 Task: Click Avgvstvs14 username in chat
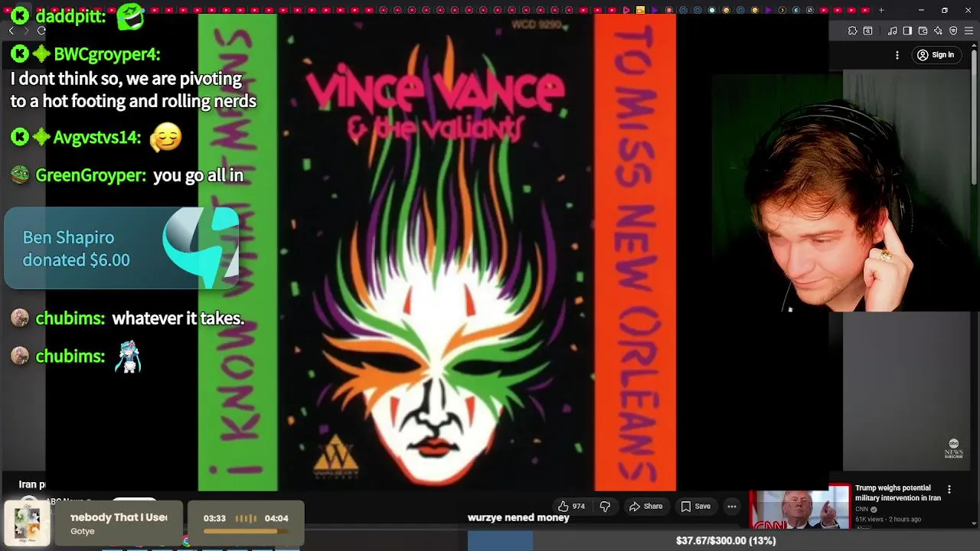click(x=97, y=138)
